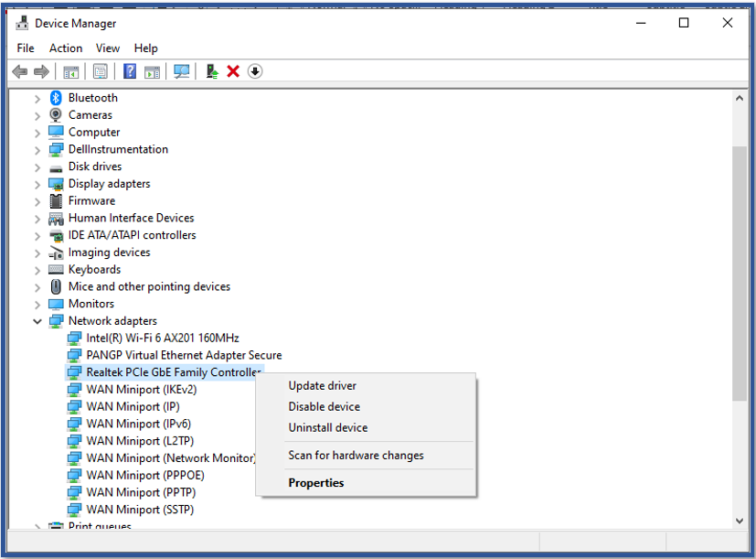756x559 pixels.
Task: Click the Human Interface Devices icon
Action: [56, 218]
